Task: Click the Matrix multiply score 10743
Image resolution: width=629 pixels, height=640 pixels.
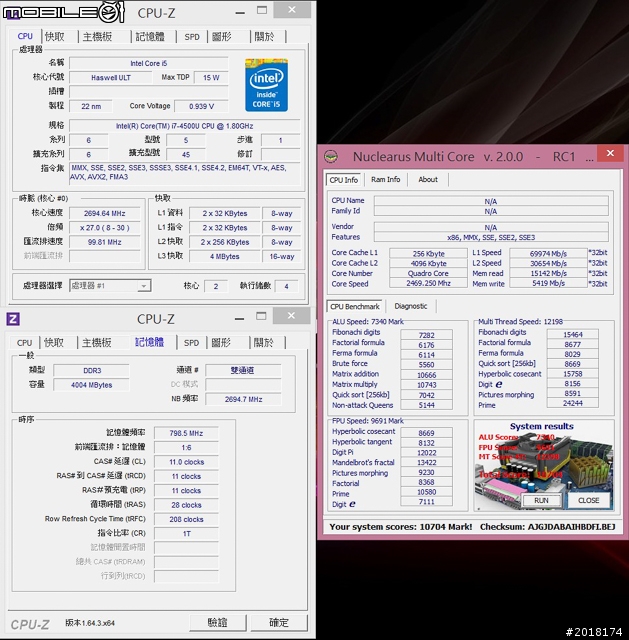Action: click(x=426, y=385)
